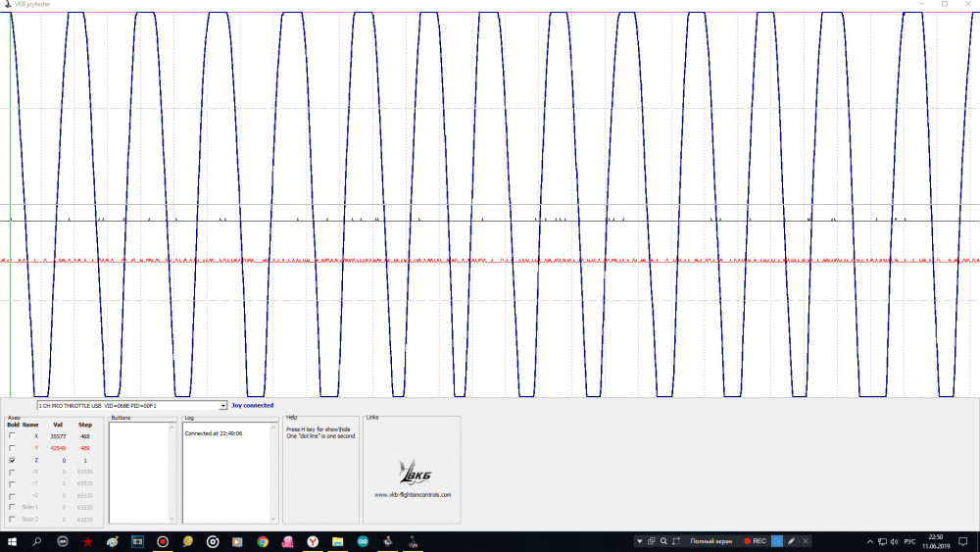
Task: Launch the Yandex browser from the taskbar
Action: tap(313, 541)
